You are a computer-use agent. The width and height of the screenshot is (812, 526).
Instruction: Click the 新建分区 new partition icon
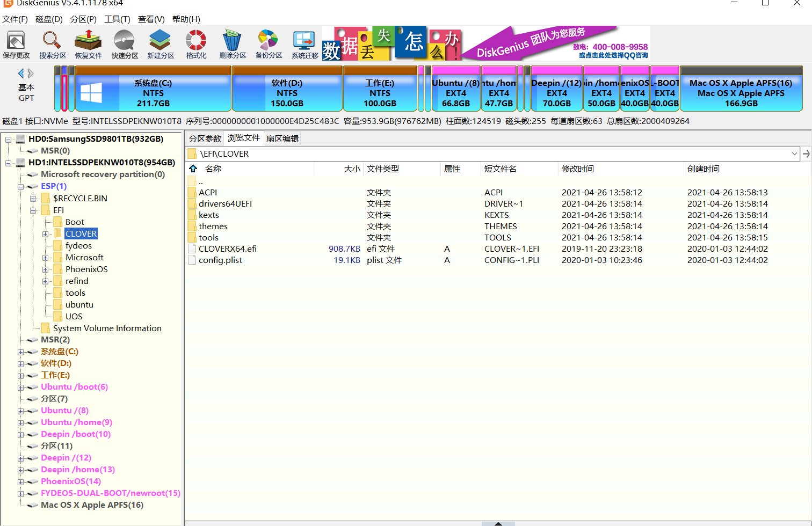[161, 44]
